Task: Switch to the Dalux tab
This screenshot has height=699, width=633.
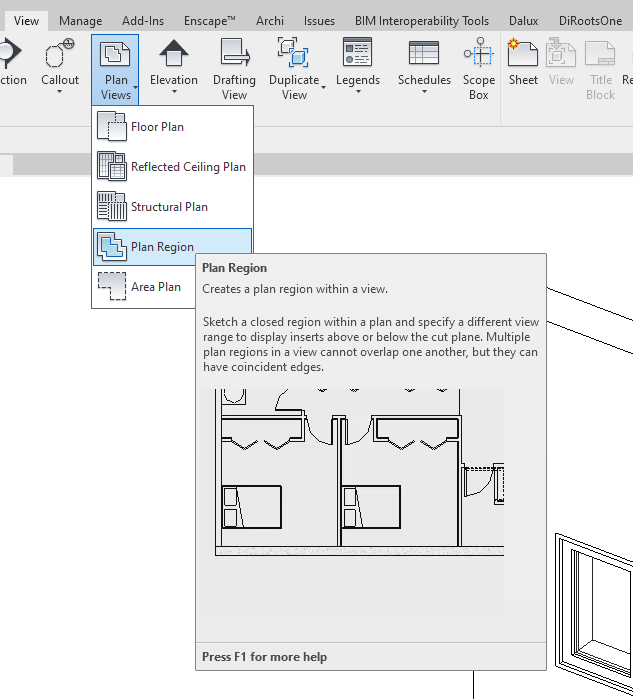Action: pos(524,21)
